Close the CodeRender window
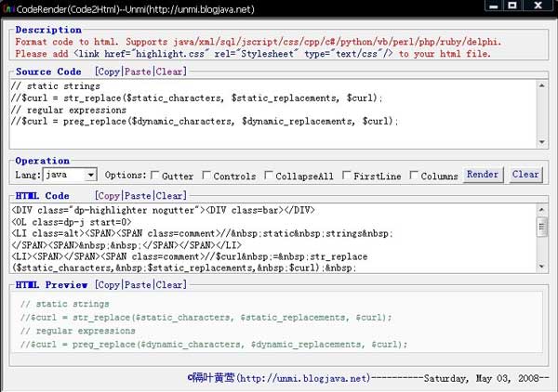The image size is (558, 392). pyautogui.click(x=538, y=7)
